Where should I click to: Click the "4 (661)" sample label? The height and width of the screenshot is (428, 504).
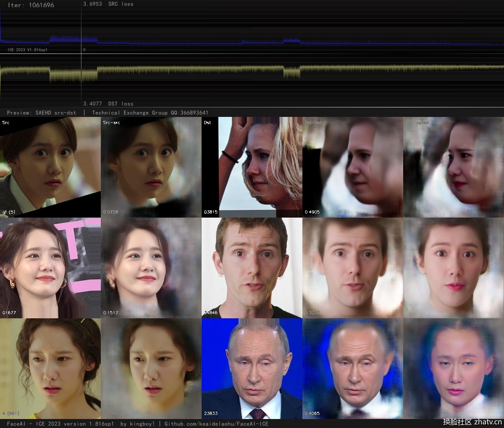click(11, 413)
